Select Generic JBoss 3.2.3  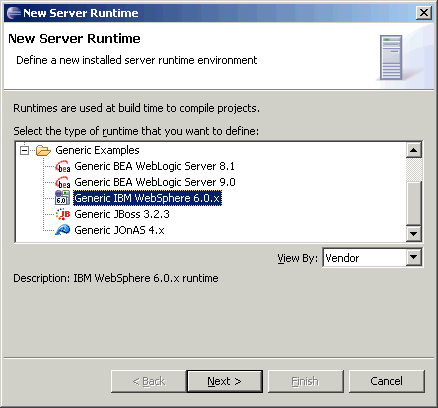point(122,214)
